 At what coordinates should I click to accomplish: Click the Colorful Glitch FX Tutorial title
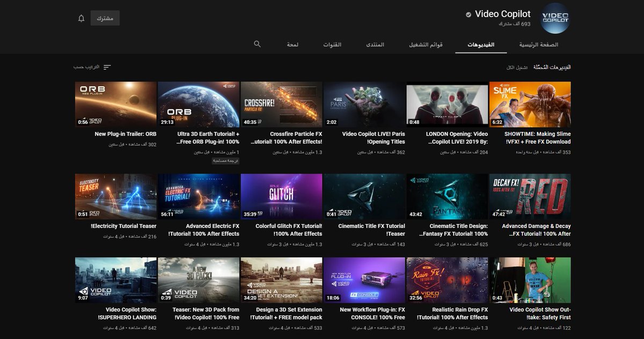289,230
